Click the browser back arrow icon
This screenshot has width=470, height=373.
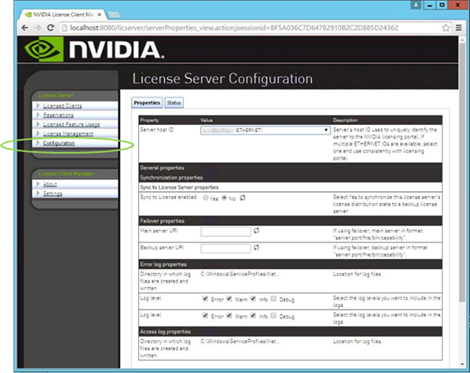(25, 28)
